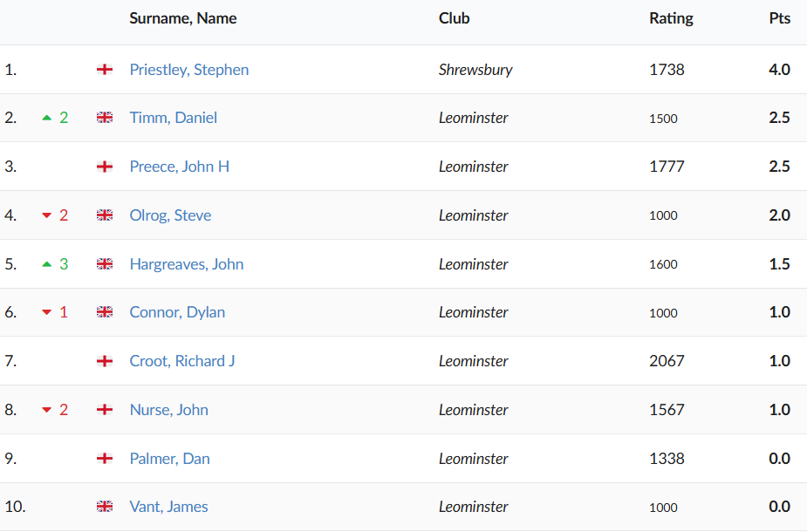Click the England flag next to Palmer, Dan

point(105,459)
